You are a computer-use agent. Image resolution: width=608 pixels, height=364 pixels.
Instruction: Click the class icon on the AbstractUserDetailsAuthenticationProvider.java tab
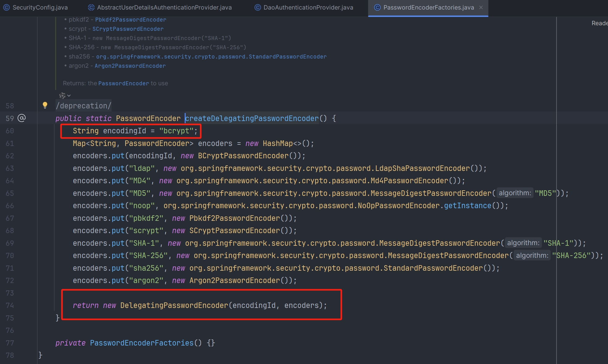click(x=91, y=7)
